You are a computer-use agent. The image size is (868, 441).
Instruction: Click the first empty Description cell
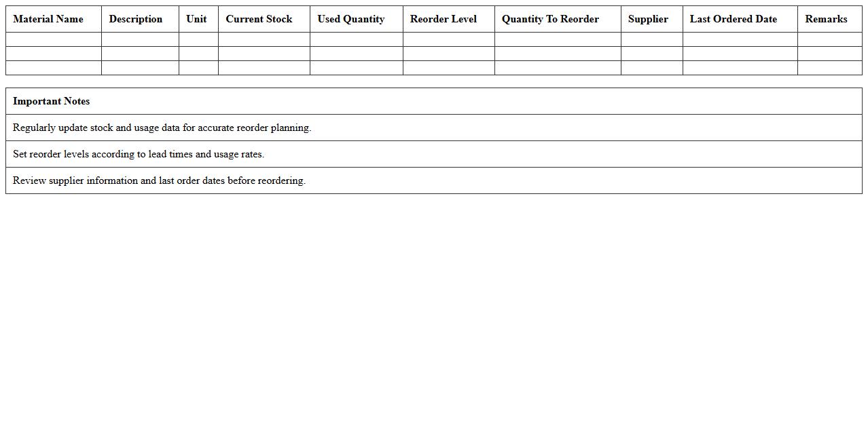[139, 39]
